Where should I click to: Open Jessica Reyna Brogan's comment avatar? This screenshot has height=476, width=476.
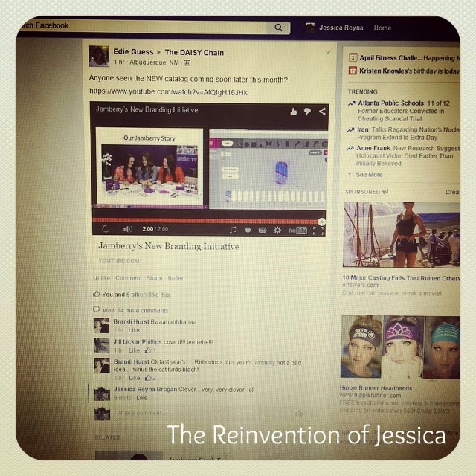[102, 393]
